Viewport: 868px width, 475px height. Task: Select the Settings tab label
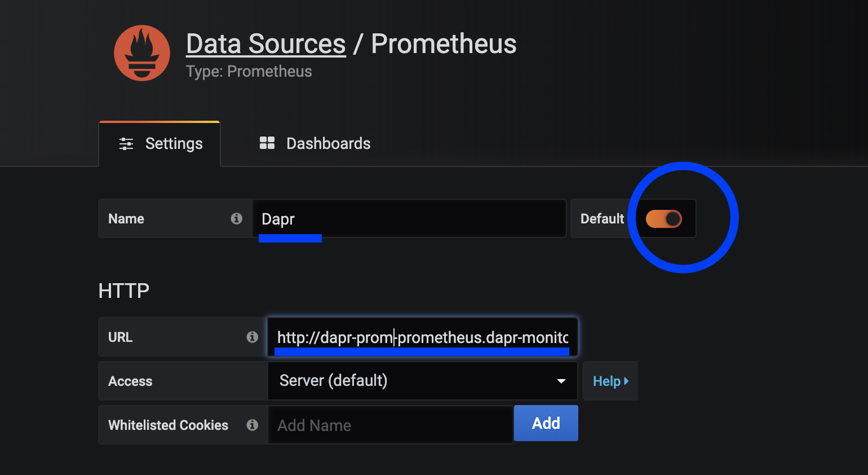pyautogui.click(x=174, y=144)
